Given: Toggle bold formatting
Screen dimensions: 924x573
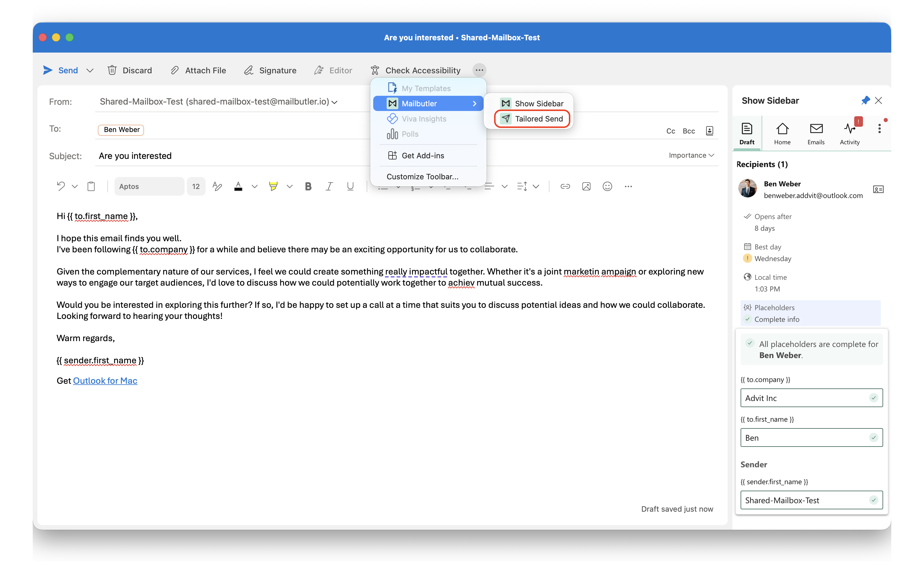Looking at the screenshot, I should click(308, 186).
